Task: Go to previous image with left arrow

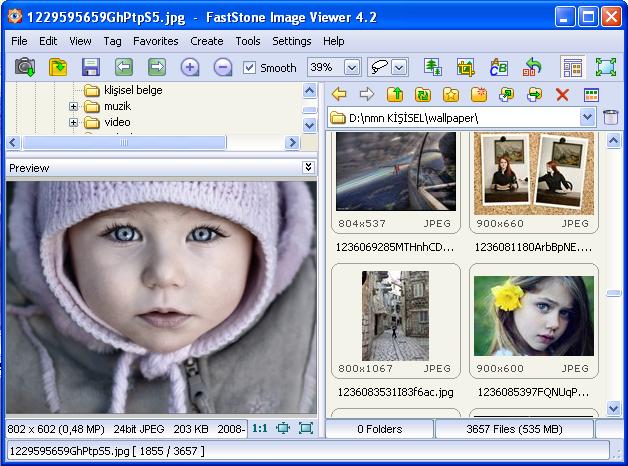Action: coord(124,67)
